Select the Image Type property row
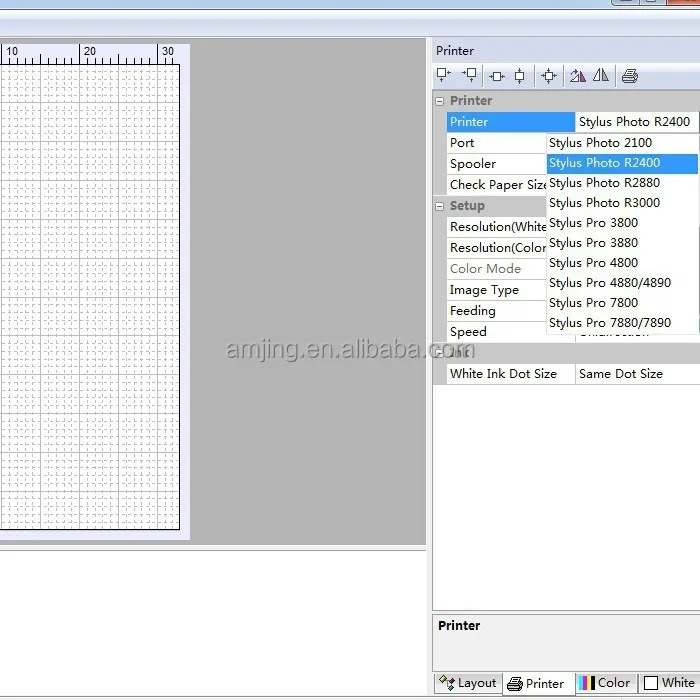The width and height of the screenshot is (700, 700). coord(496,290)
